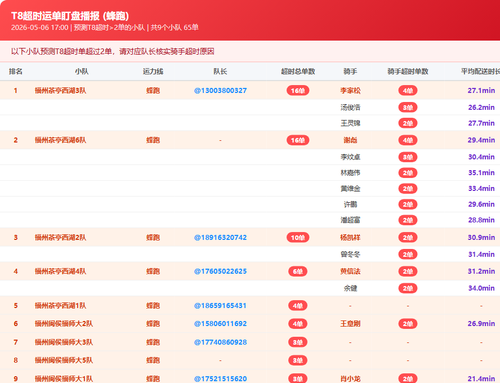Select team name 福州闽侯福师大3队

(64, 342)
